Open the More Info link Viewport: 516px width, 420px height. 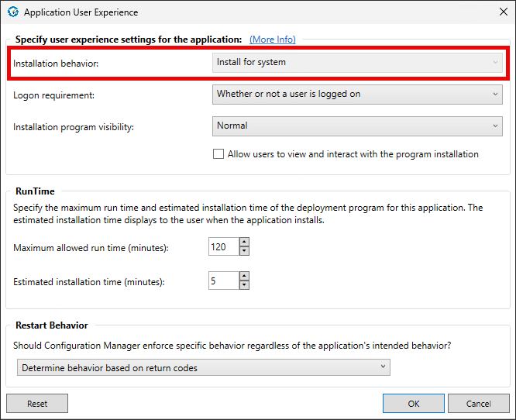[272, 40]
